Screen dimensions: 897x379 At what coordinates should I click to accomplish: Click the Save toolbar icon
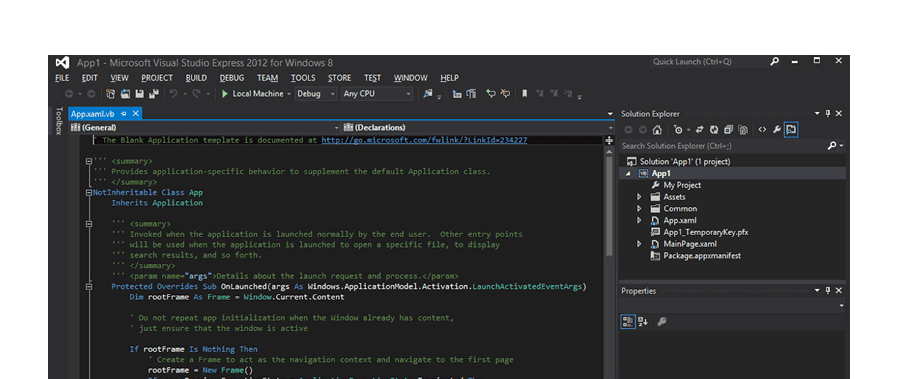140,94
